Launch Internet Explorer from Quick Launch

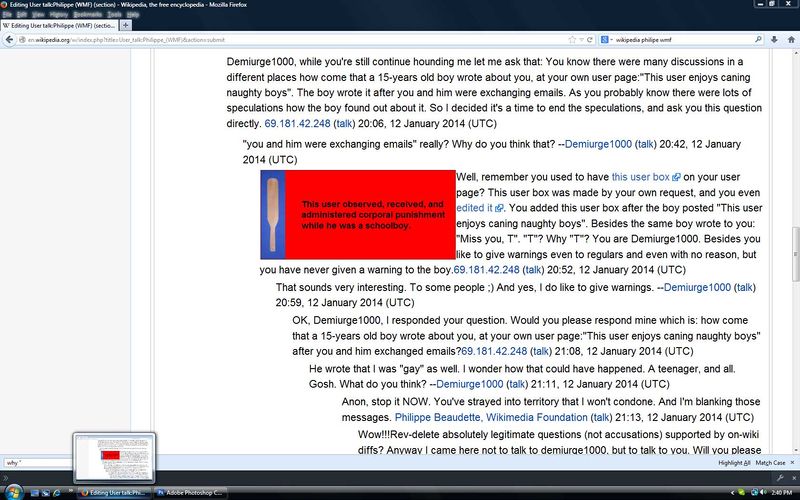[57, 493]
